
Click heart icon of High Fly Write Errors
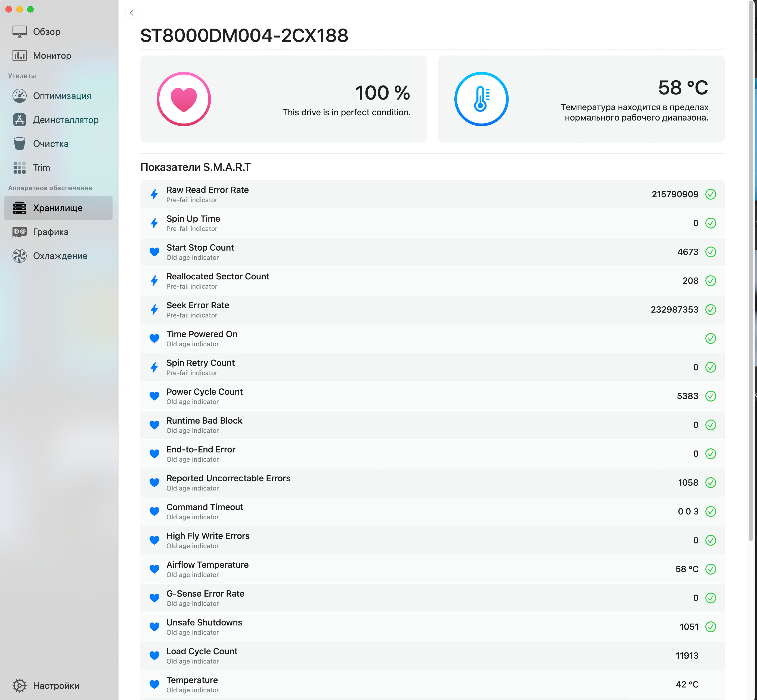(154, 540)
